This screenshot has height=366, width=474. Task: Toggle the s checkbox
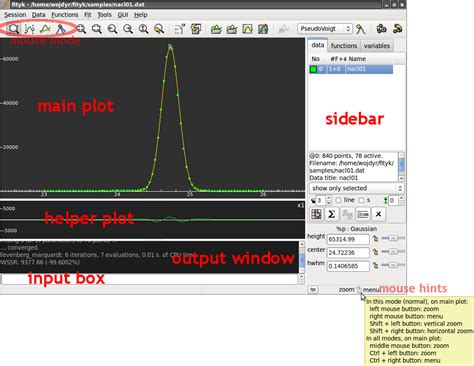(361, 200)
